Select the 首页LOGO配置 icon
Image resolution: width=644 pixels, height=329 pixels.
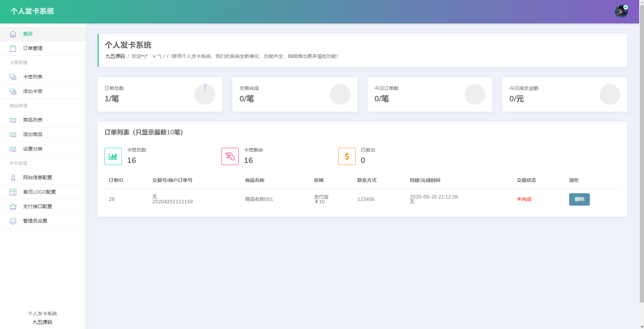13,192
